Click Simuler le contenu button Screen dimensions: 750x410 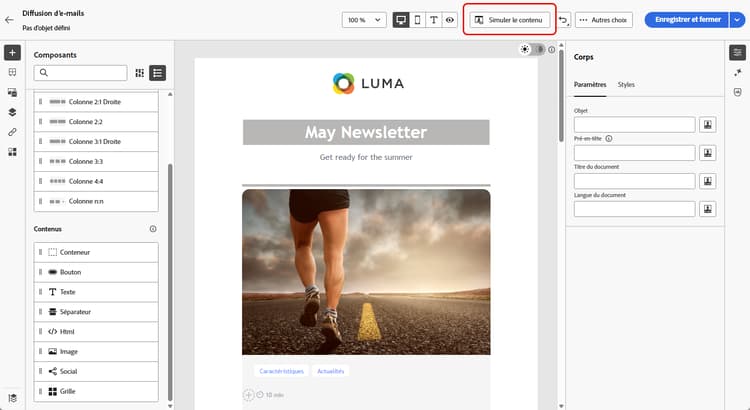[x=509, y=20]
